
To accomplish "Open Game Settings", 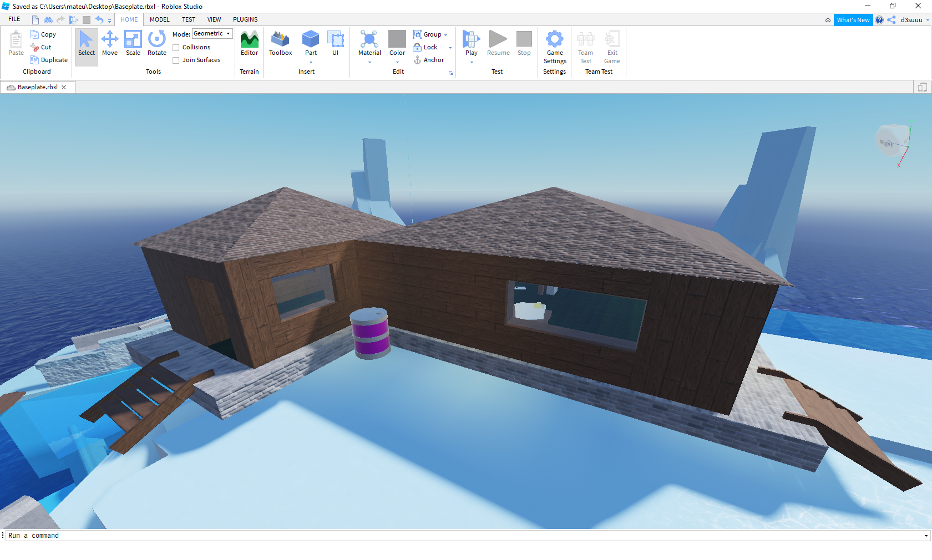I will click(555, 47).
